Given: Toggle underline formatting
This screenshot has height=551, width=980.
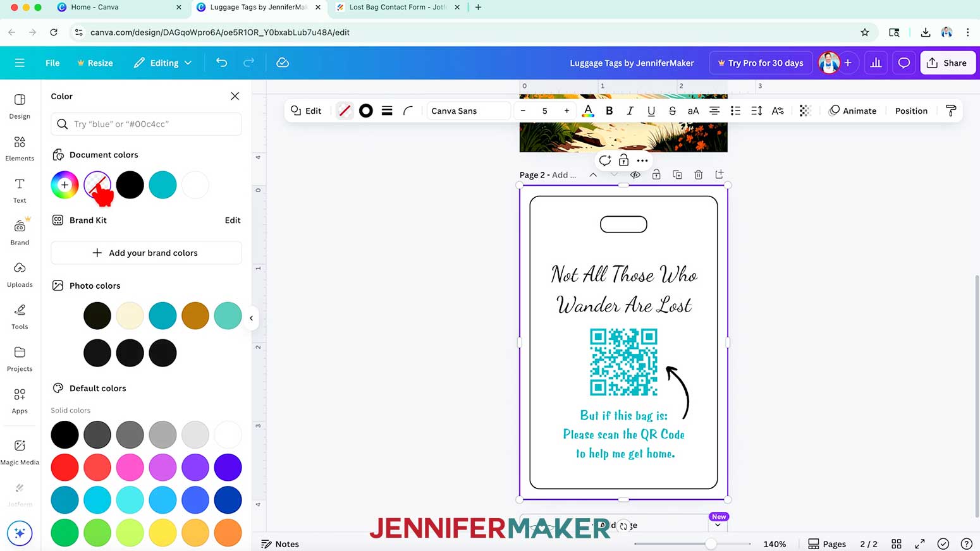Looking at the screenshot, I should click(x=651, y=111).
